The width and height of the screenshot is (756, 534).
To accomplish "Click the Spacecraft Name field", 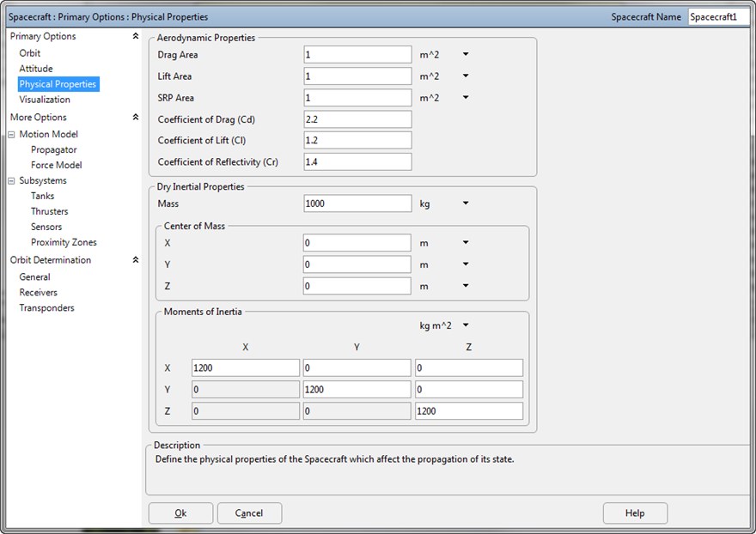I will tap(719, 17).
